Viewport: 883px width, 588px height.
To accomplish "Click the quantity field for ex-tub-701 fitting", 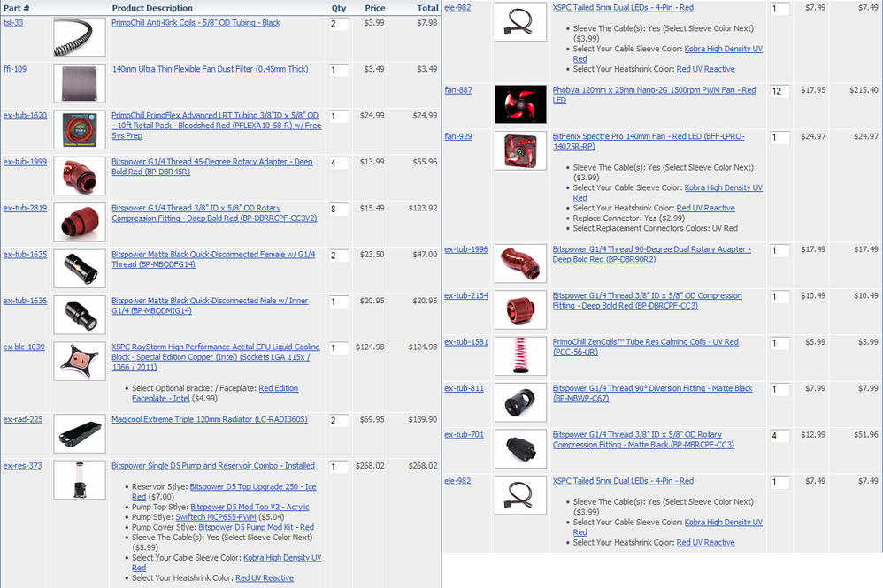I will click(780, 436).
